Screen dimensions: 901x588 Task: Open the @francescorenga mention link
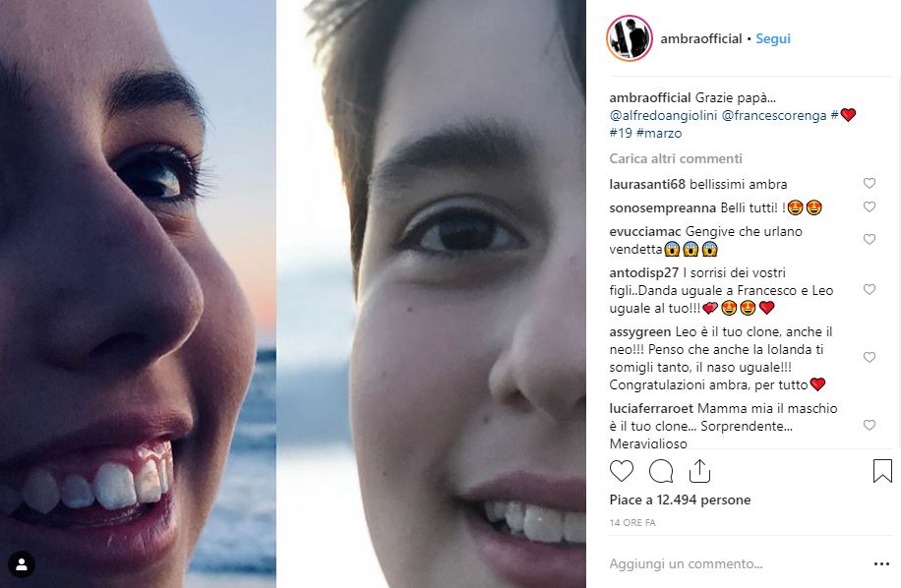[773, 116]
